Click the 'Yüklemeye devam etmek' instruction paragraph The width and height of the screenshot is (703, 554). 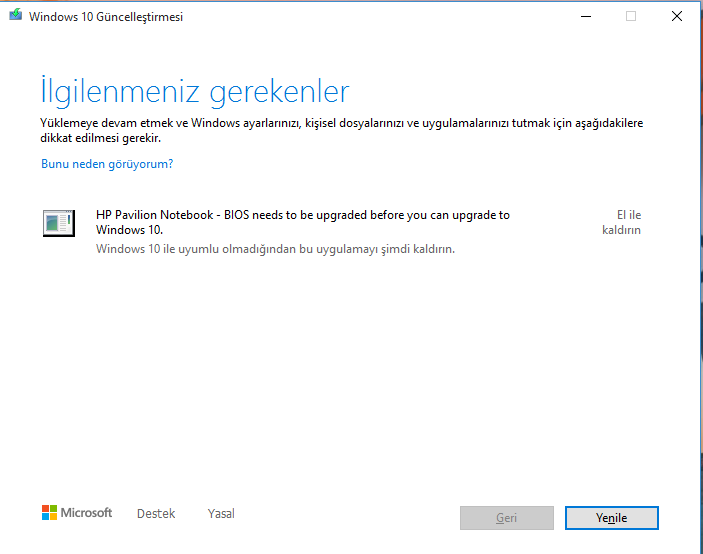pyautogui.click(x=342, y=130)
